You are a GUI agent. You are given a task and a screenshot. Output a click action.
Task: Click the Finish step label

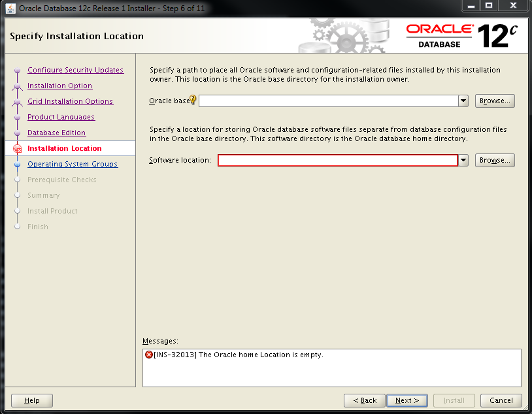[x=38, y=227]
